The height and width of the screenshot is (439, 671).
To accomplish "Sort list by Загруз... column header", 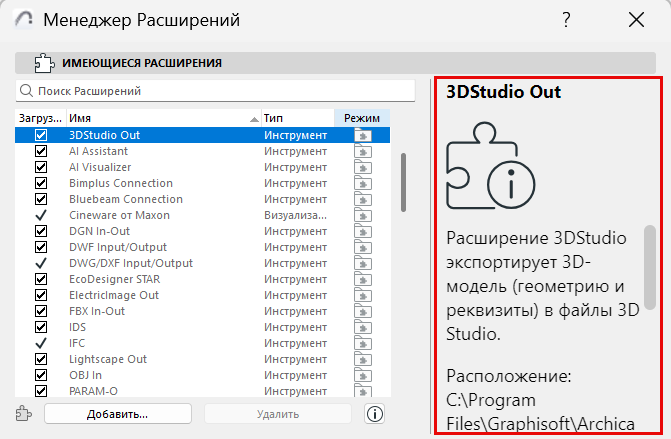I will tap(41, 118).
